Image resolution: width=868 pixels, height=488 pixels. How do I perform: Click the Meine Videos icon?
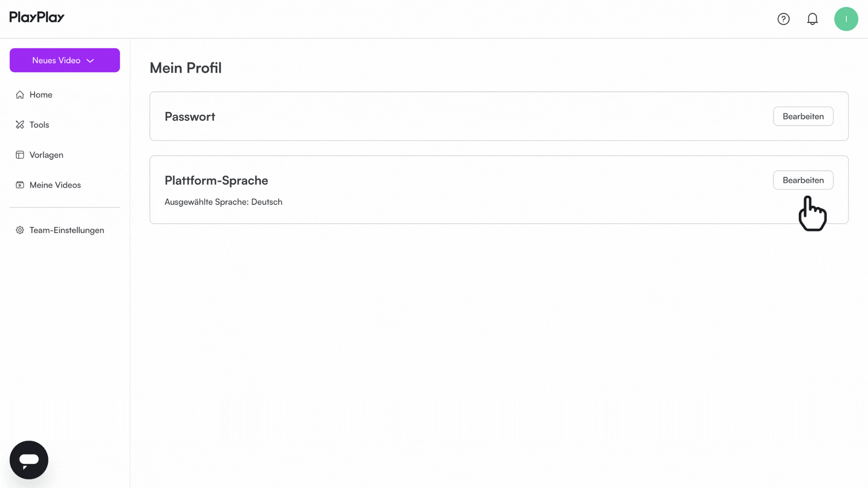20,185
